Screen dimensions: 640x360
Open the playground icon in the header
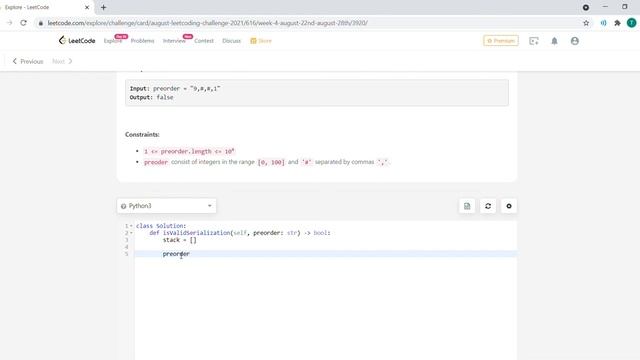pyautogui.click(x=533, y=41)
